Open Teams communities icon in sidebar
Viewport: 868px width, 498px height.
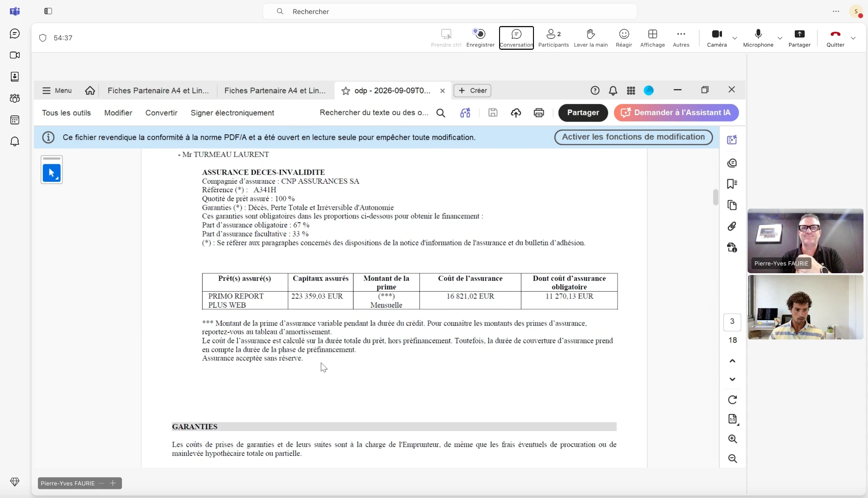15,98
